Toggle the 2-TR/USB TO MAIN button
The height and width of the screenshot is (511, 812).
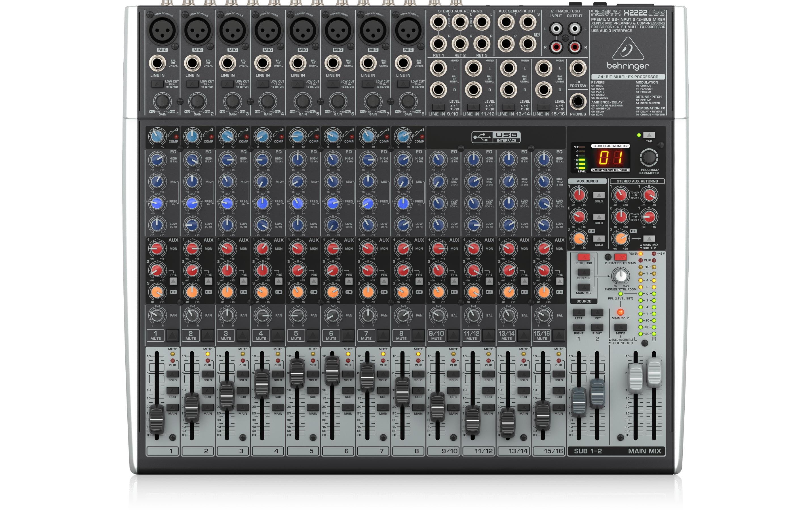pyautogui.click(x=620, y=257)
